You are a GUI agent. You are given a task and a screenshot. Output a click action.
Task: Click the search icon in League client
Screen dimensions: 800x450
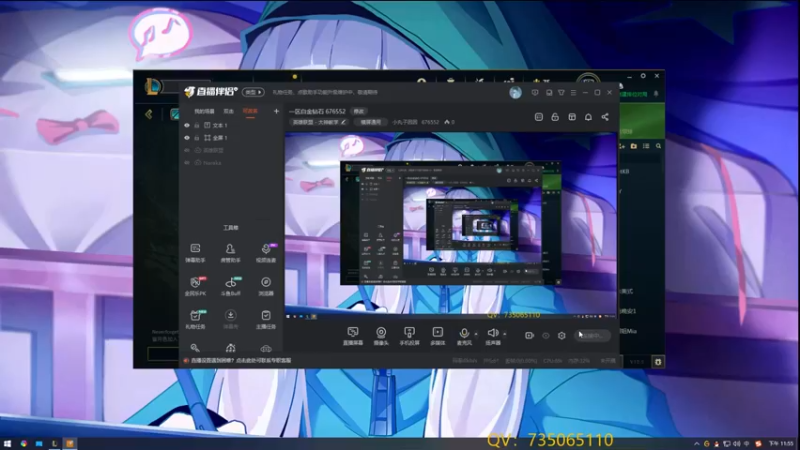point(658,146)
